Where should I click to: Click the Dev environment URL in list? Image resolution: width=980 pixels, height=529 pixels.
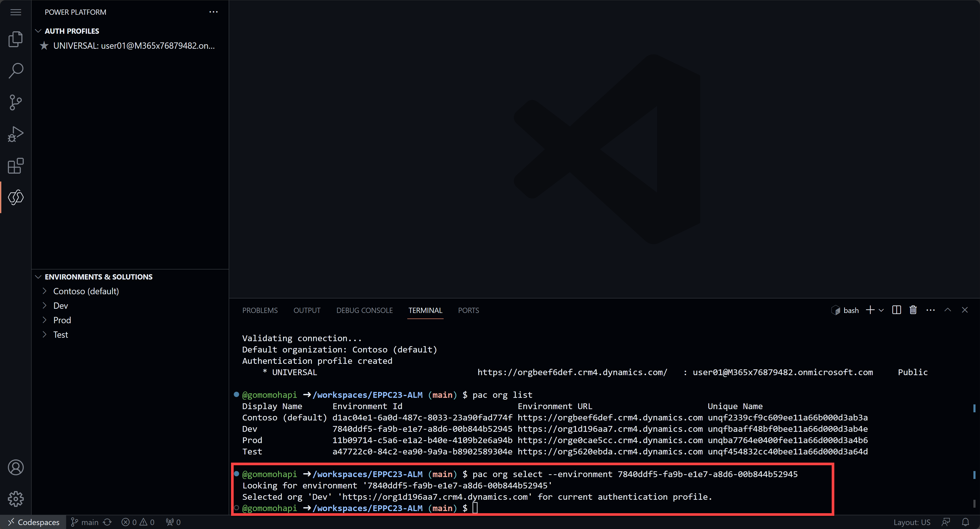pos(610,429)
